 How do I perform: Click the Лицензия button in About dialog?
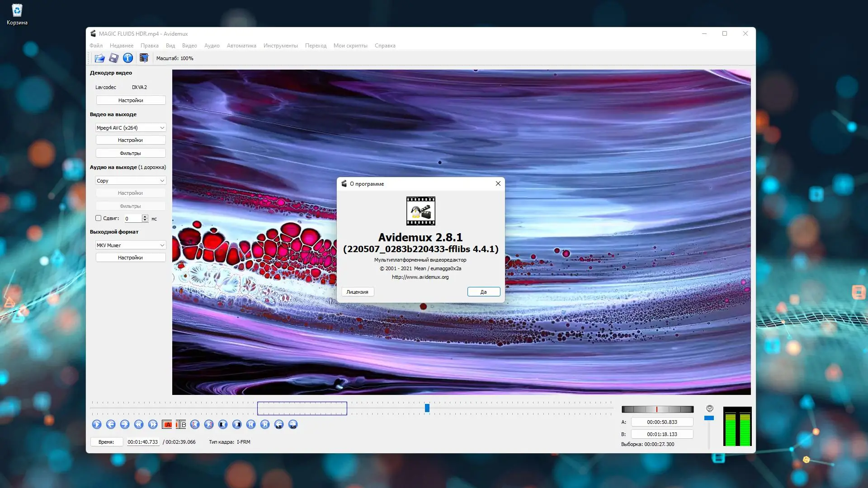pos(357,292)
